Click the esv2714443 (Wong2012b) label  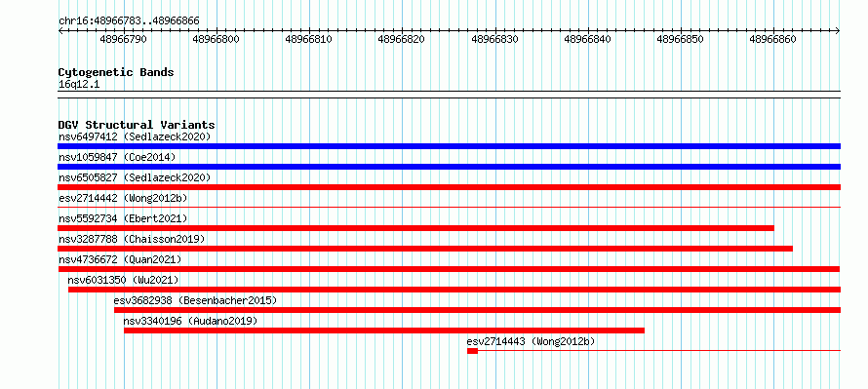click(531, 341)
